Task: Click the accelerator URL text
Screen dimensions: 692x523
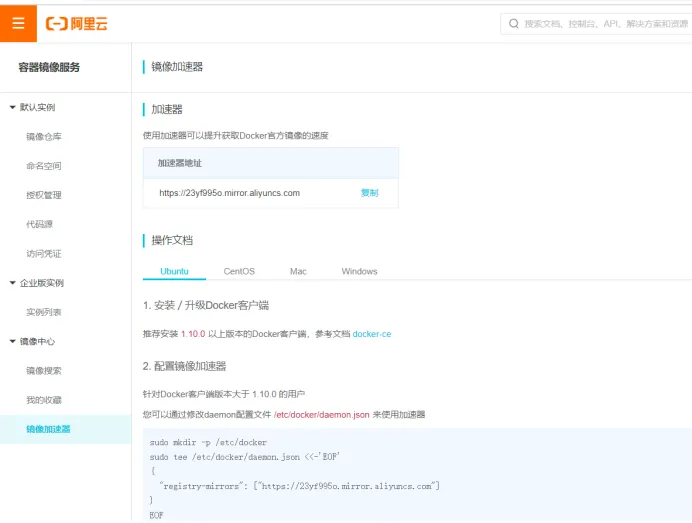Action: (x=229, y=193)
